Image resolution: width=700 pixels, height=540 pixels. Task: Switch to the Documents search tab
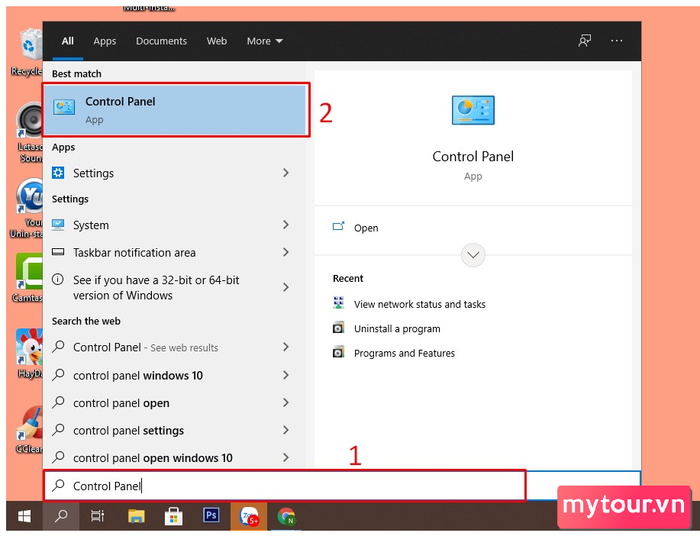pos(161,41)
